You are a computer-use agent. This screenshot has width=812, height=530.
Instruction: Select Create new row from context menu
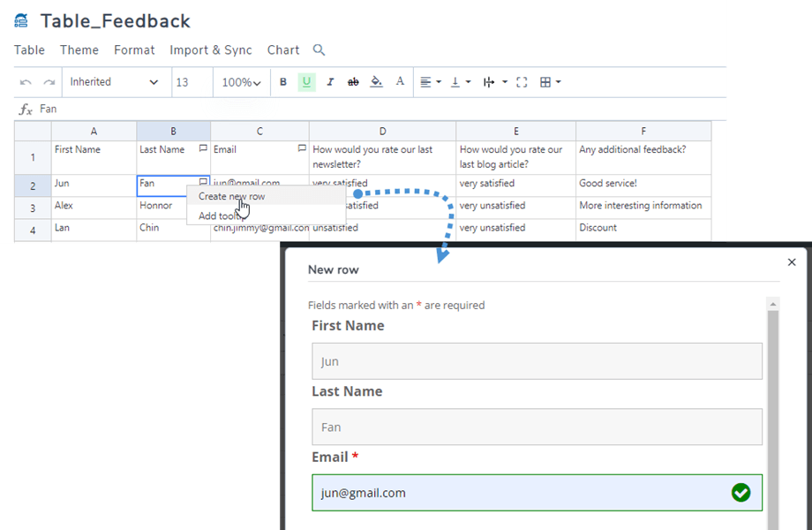[231, 196]
